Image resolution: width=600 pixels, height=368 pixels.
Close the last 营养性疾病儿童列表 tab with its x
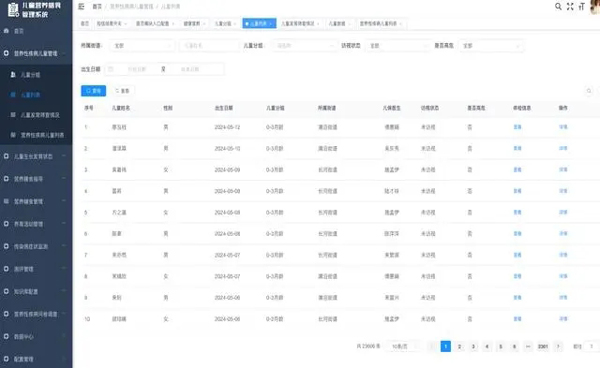tap(401, 24)
